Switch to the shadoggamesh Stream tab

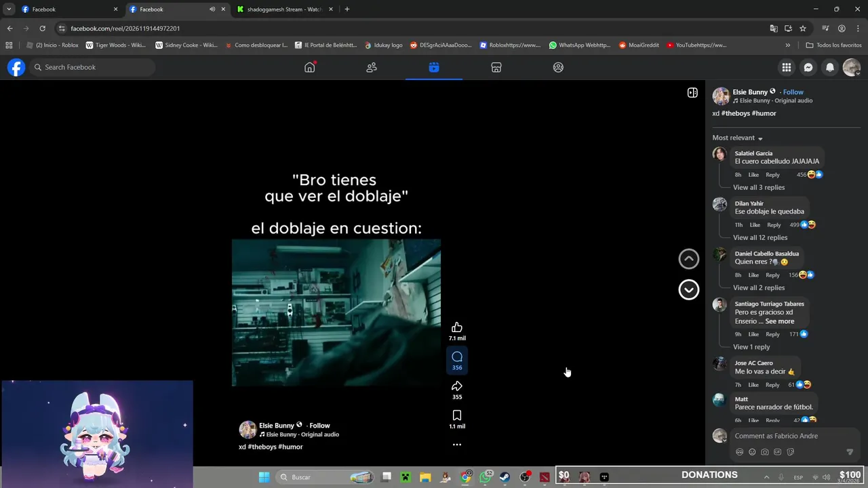(284, 9)
